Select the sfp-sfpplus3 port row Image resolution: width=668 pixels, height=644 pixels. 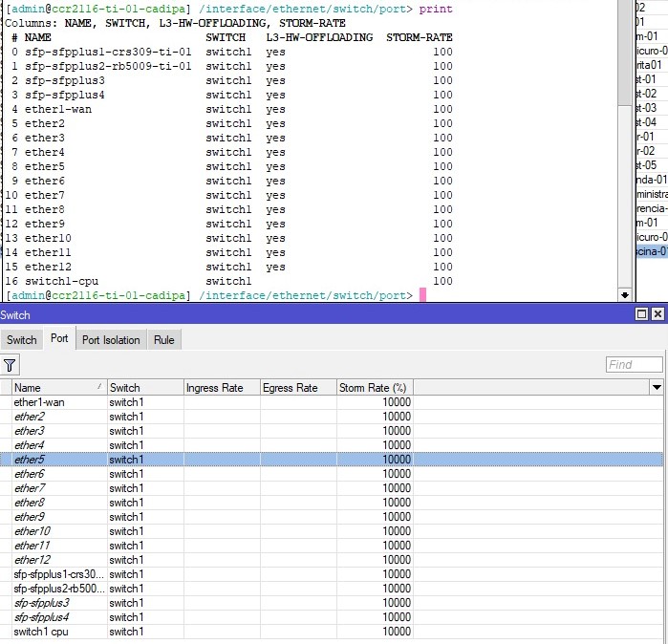332,603
